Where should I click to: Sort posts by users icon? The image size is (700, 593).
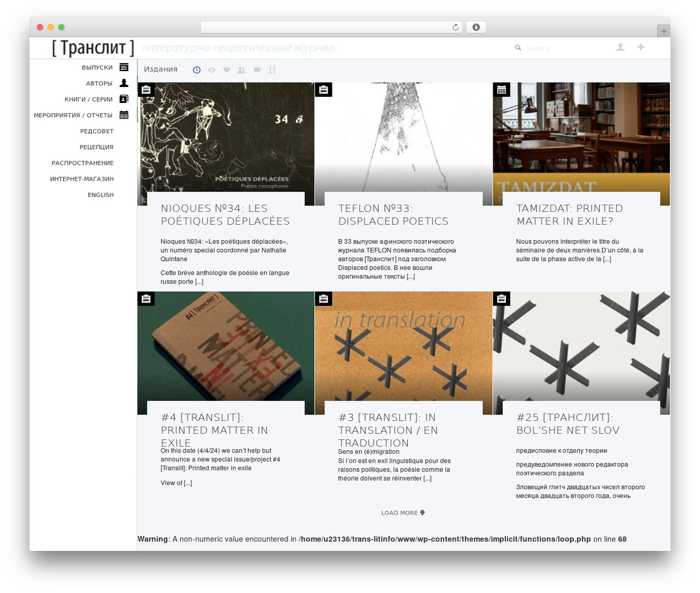pos(242,70)
